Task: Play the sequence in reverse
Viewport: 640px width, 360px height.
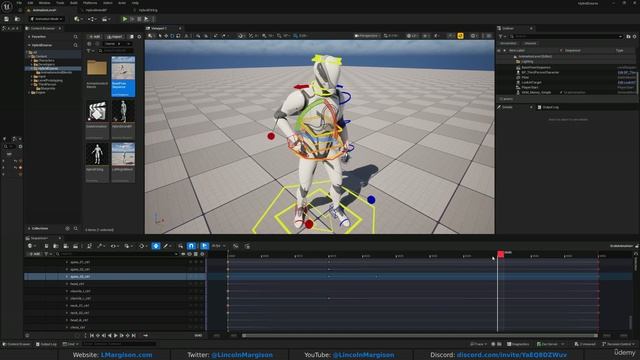Action: 109,336
